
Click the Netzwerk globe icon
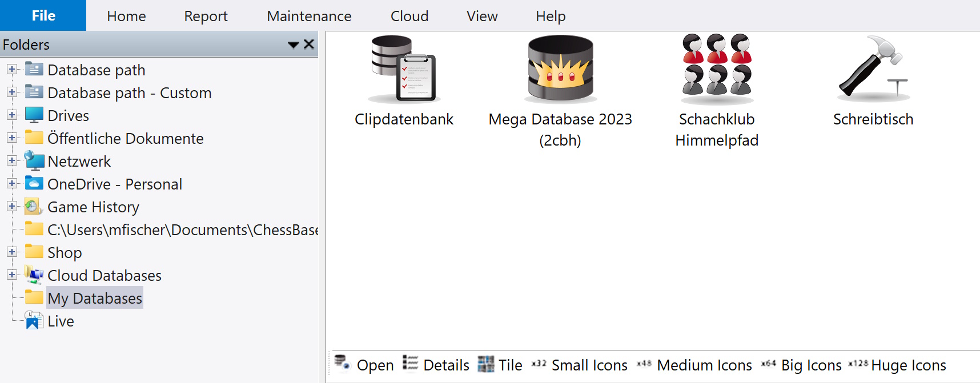click(x=34, y=160)
